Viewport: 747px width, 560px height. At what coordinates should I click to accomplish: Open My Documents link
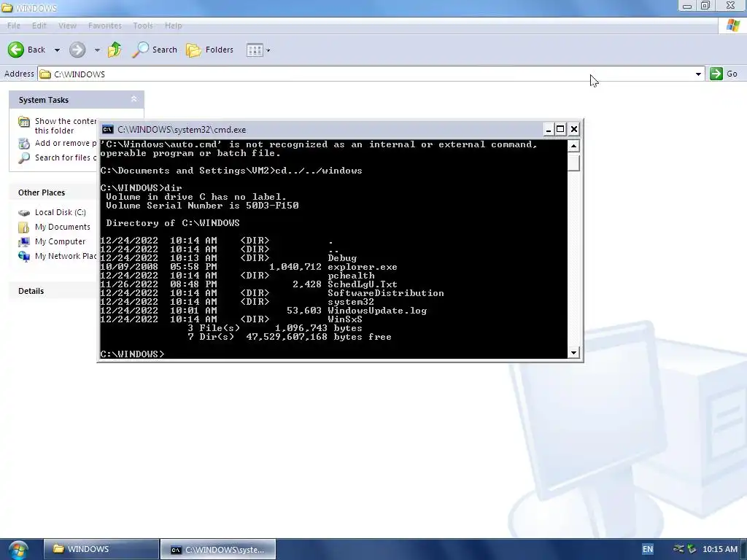click(63, 227)
